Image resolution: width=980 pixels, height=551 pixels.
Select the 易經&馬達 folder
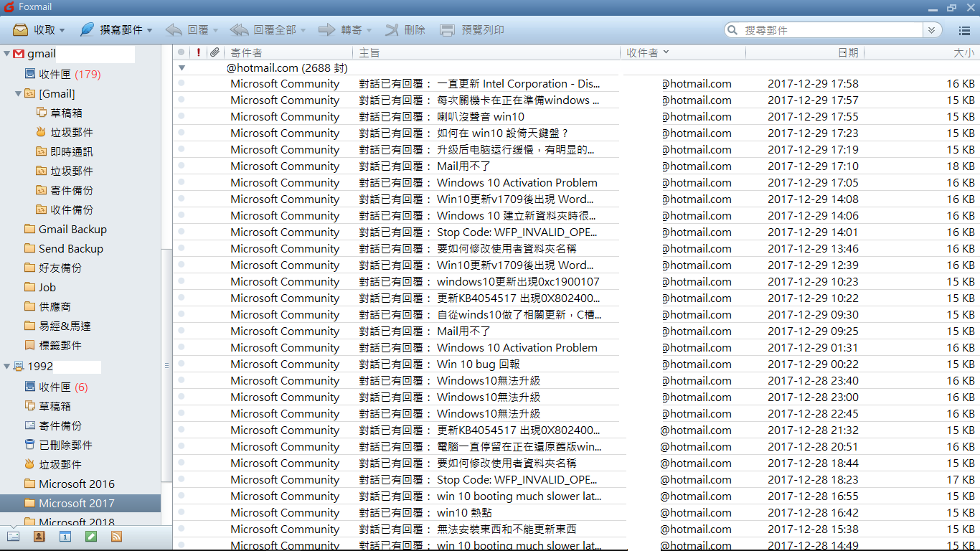coord(57,326)
